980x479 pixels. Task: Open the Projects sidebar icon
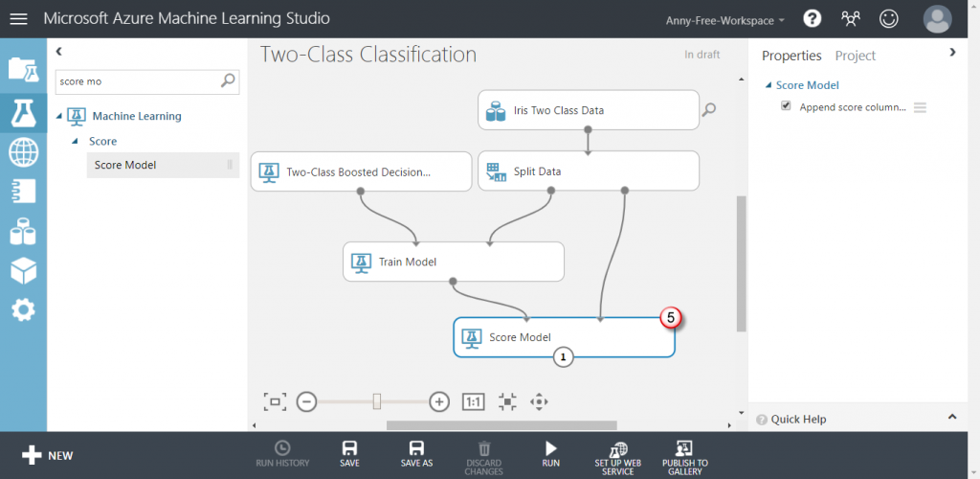click(x=23, y=69)
